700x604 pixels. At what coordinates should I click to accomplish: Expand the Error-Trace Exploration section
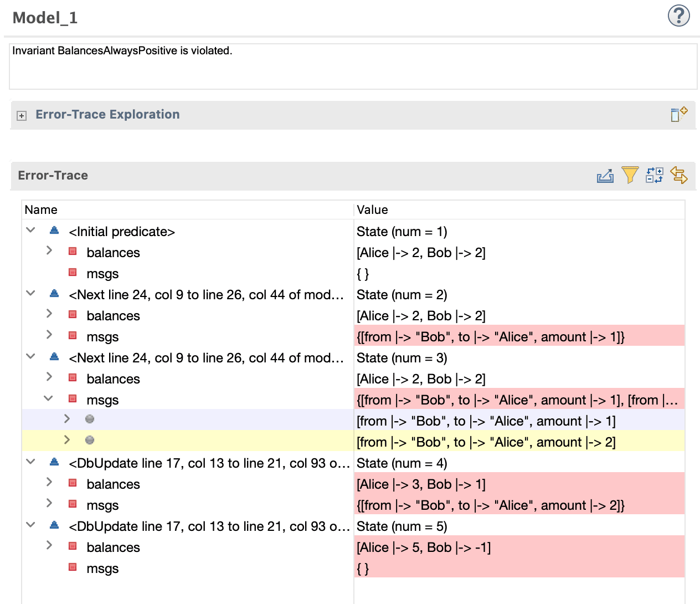(22, 115)
